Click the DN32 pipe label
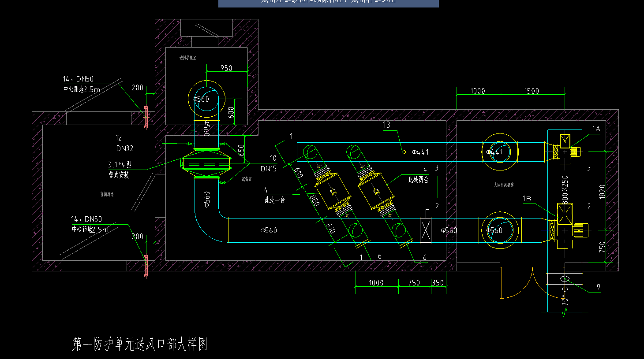This screenshot has width=644, height=359. click(x=125, y=148)
